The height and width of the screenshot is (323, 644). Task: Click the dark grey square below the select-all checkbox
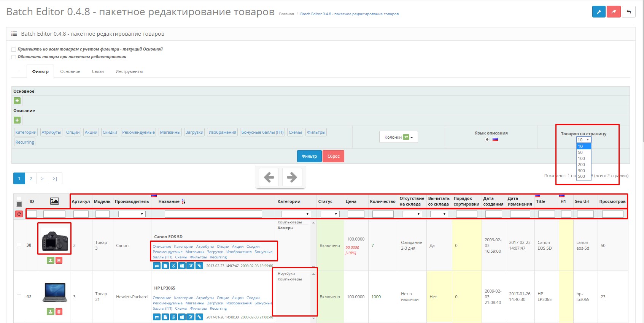click(x=19, y=204)
